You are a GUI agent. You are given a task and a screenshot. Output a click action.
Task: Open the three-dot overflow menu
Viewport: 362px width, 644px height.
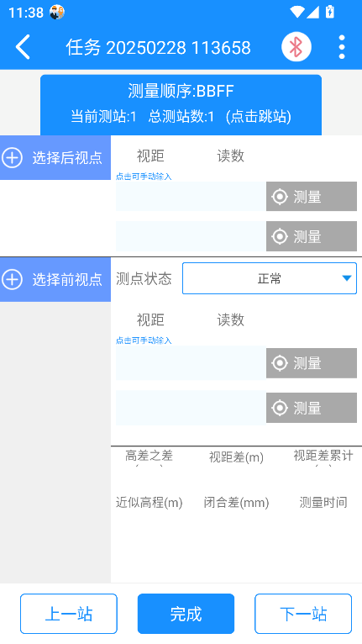[x=342, y=47]
